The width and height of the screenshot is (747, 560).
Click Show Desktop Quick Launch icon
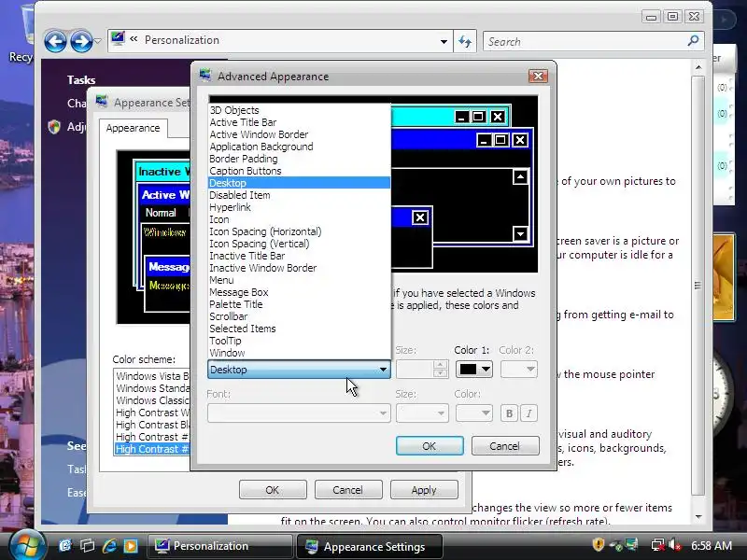(65, 546)
